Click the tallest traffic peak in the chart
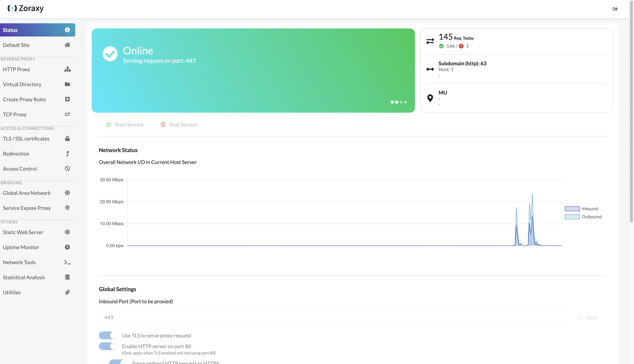 click(532, 194)
